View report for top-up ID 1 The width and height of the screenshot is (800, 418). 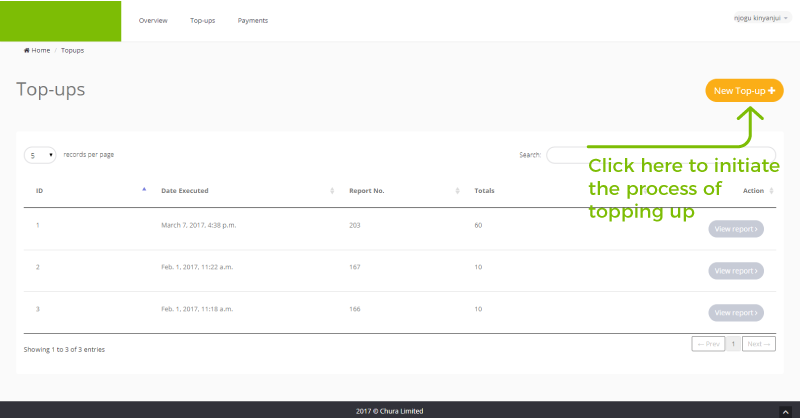tap(735, 229)
